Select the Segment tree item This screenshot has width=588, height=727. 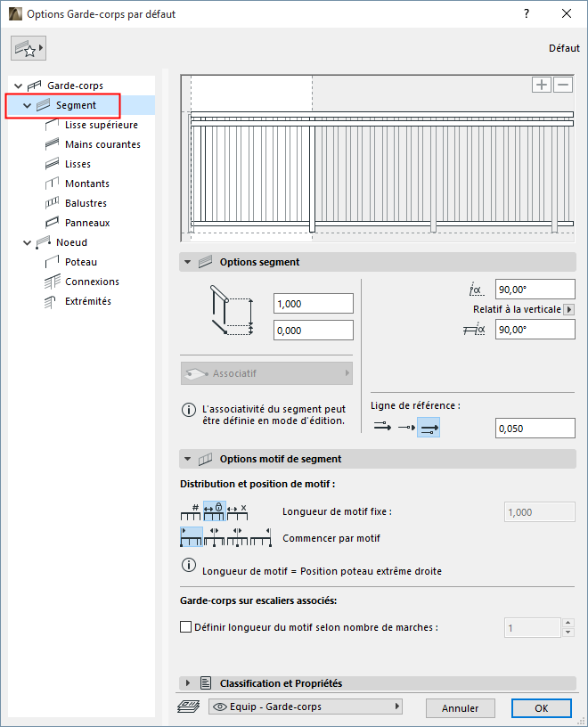(76, 105)
